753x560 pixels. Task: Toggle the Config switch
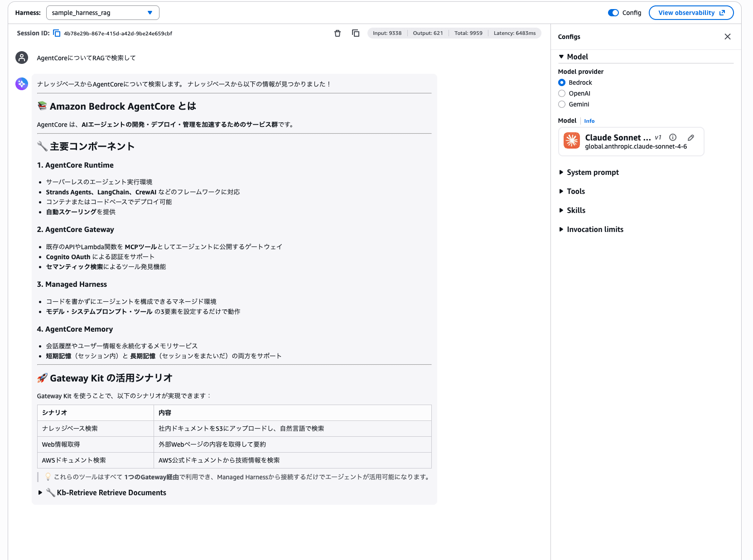point(613,13)
